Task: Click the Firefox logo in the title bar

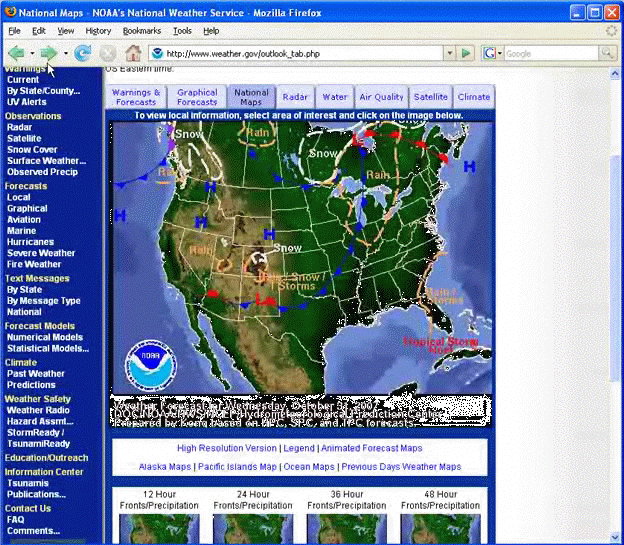Action: (10, 12)
